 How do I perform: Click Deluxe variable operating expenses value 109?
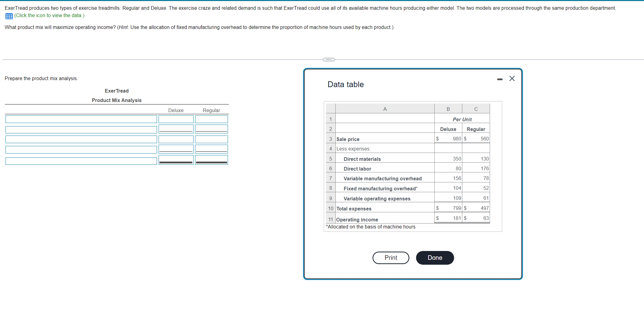(457, 198)
